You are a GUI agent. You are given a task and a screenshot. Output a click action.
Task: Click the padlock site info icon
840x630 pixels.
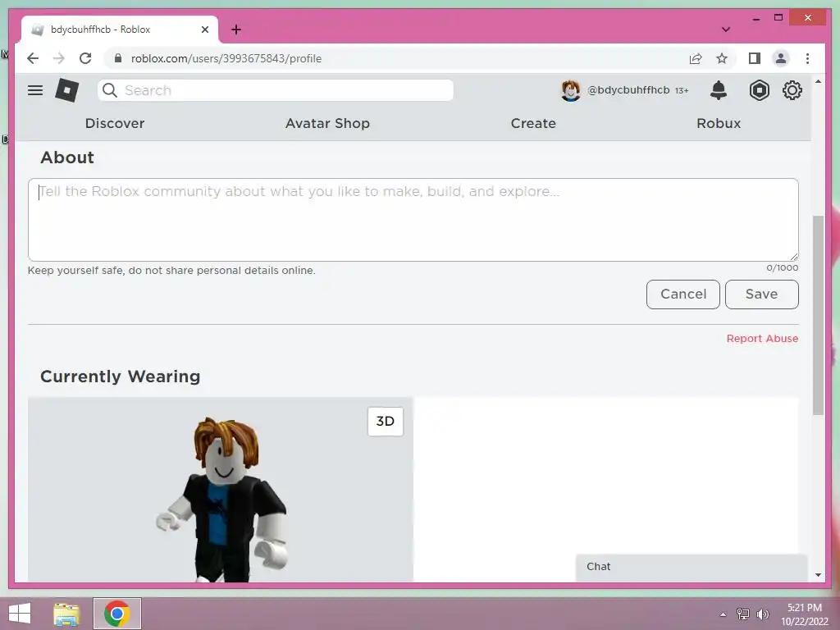pos(118,58)
